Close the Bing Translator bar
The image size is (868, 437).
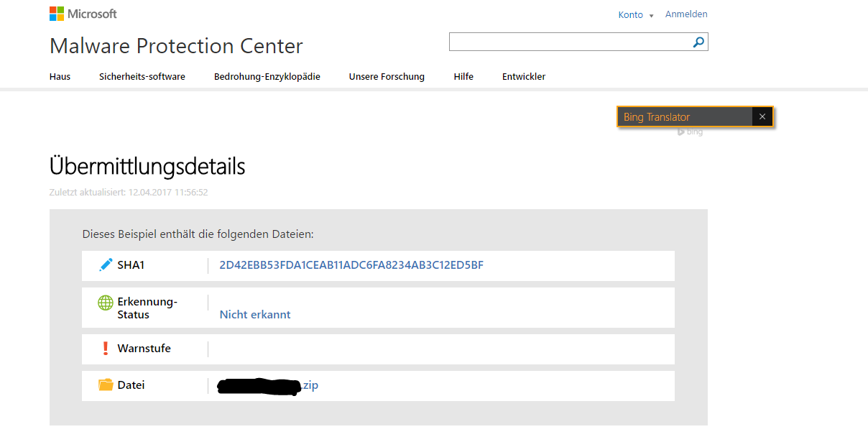pyautogui.click(x=762, y=117)
